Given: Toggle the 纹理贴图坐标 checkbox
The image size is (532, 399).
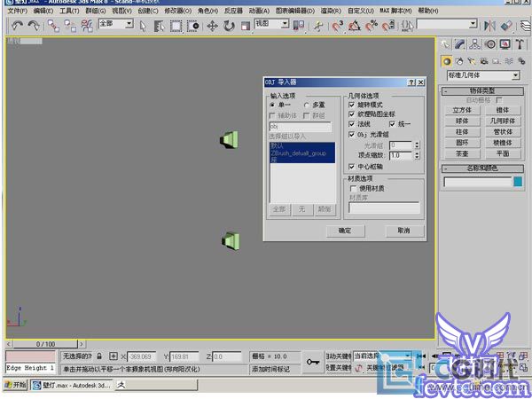Looking at the screenshot, I should pos(351,114).
